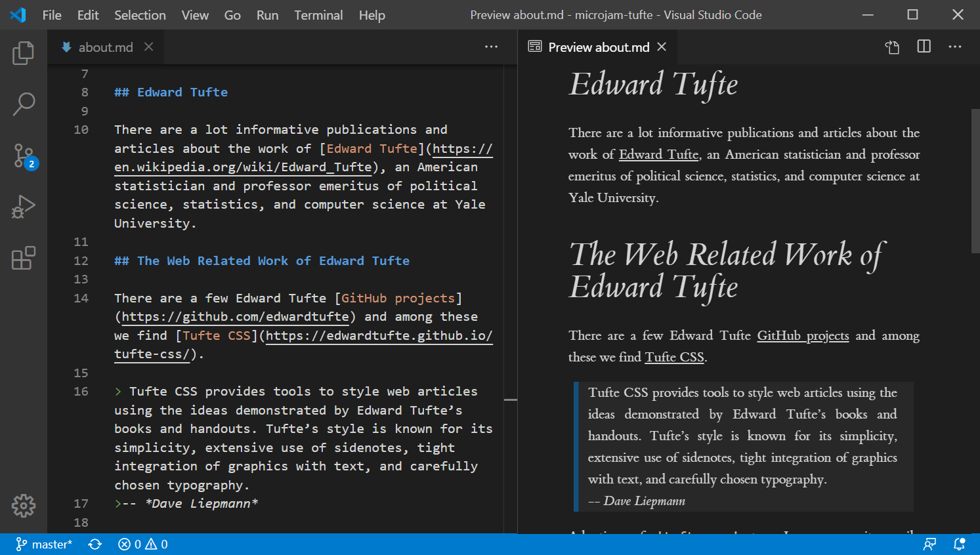Synchronize changes in the status bar

point(95,544)
